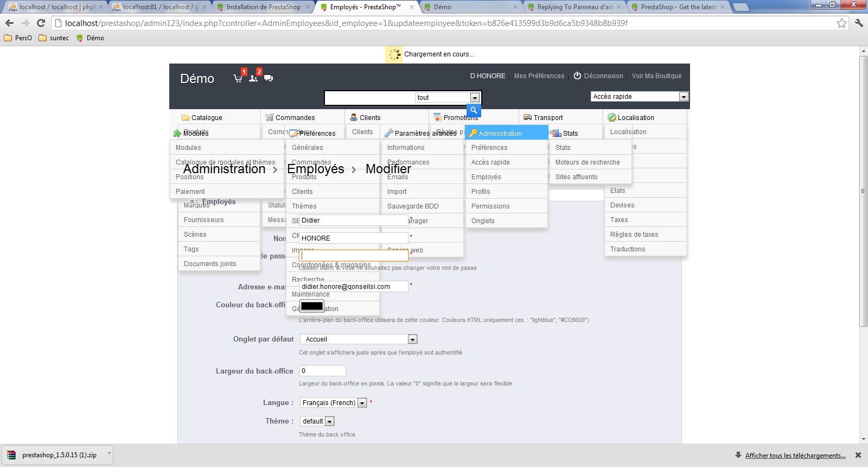Bookmark this page with the star icon

(x=841, y=23)
